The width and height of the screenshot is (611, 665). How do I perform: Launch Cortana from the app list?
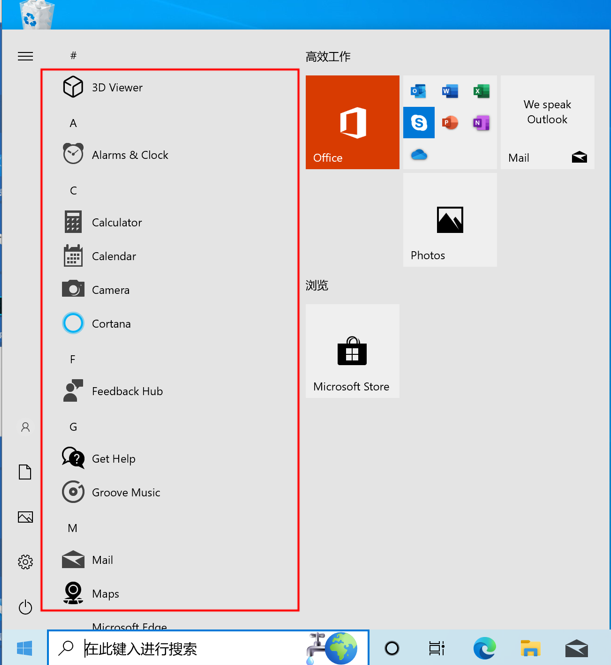[111, 324]
